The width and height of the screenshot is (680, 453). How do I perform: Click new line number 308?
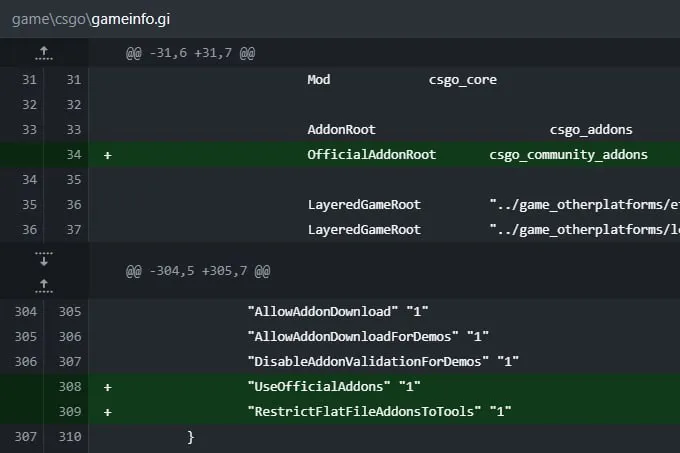pos(70,387)
